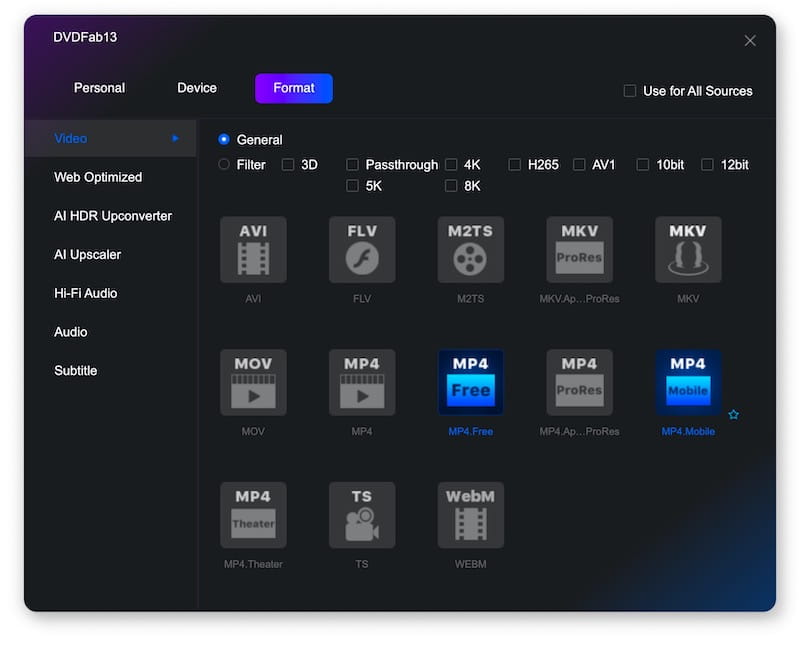The width and height of the screenshot is (800, 645).
Task: Enable the 4K filter checkbox
Action: coord(451,164)
